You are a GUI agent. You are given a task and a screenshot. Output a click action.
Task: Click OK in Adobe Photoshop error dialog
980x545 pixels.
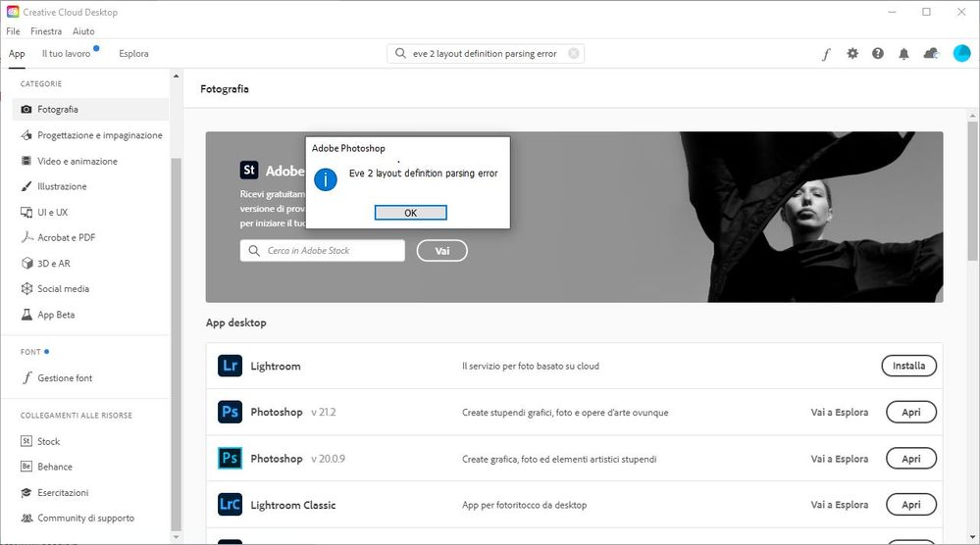coord(411,213)
